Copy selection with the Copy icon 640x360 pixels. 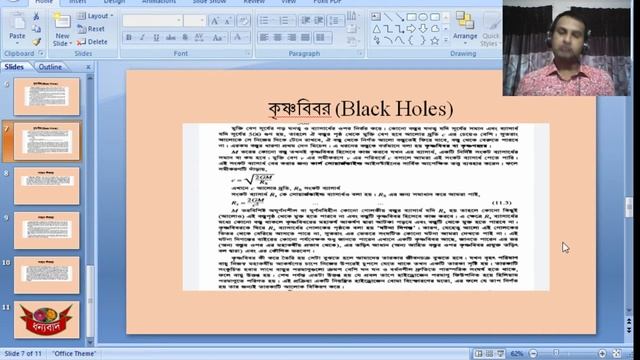click(x=36, y=29)
